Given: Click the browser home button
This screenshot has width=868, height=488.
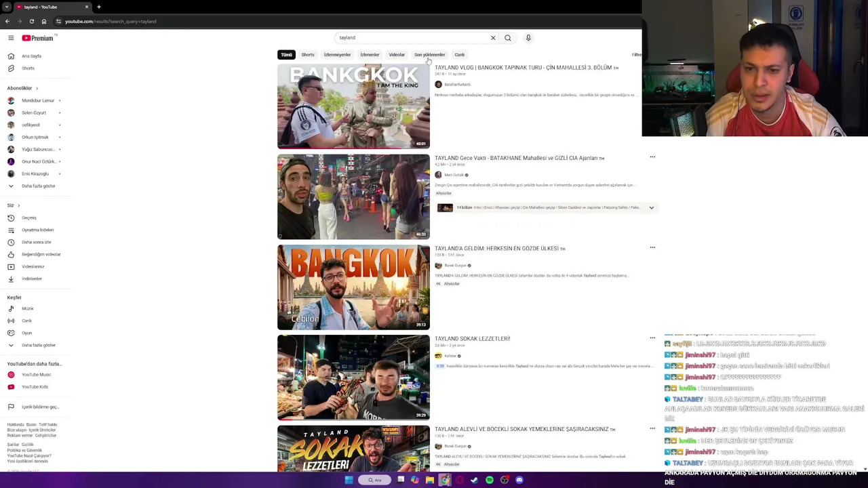Looking at the screenshot, I should [x=43, y=22].
